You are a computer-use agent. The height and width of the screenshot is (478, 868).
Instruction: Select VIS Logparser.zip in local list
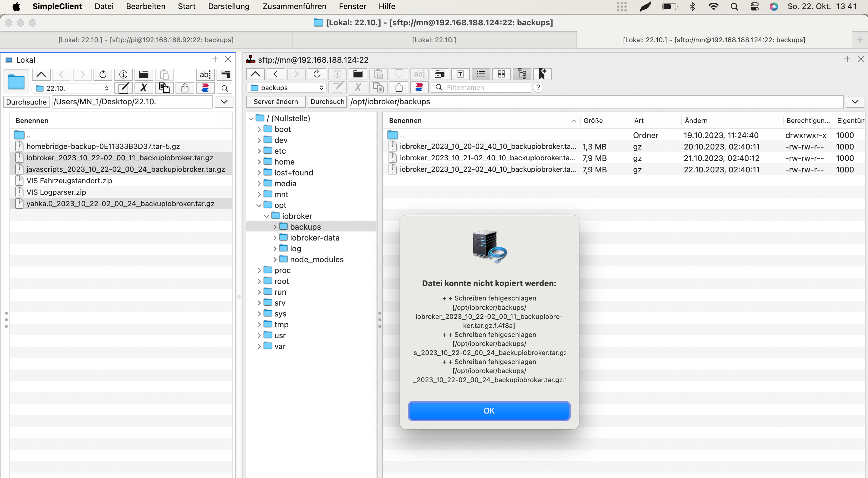pos(56,192)
